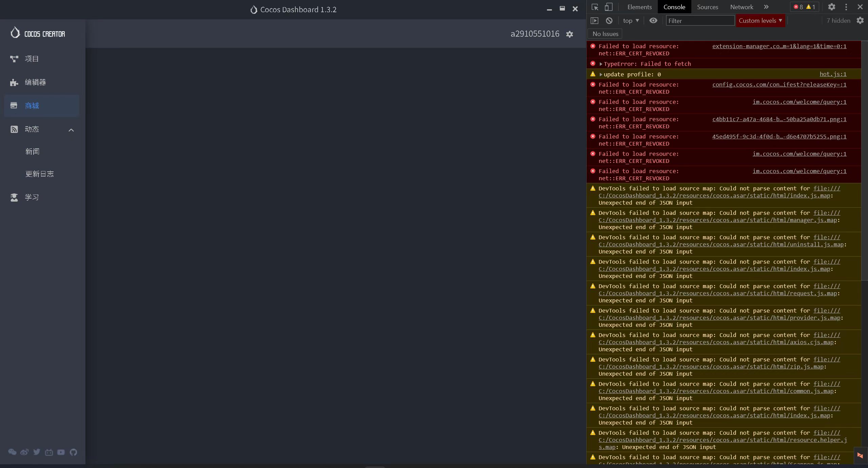The image size is (868, 468).
Task: Click the YouTube icon in sidebar
Action: pos(61,452)
